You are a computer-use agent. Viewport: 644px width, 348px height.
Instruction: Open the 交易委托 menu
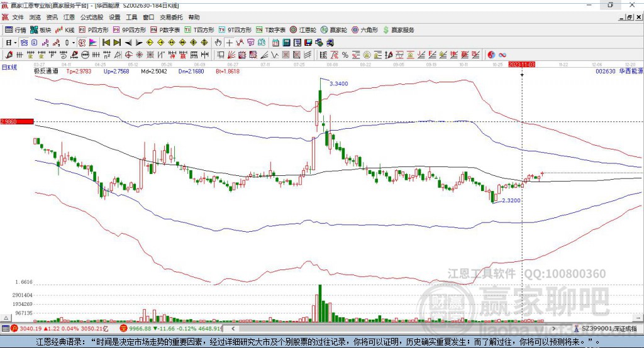point(171,17)
